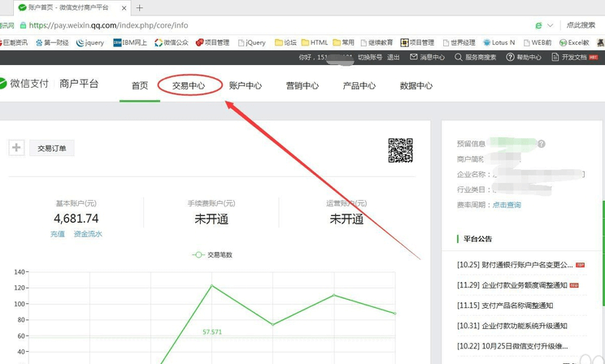
Task: Open 服务商搜索 search
Action: coord(476,57)
